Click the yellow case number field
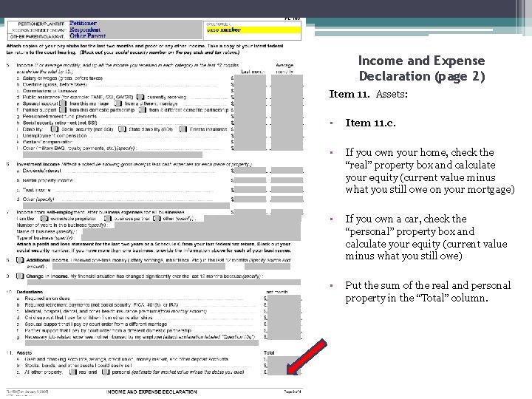This screenshot has width=532, height=399. click(253, 30)
